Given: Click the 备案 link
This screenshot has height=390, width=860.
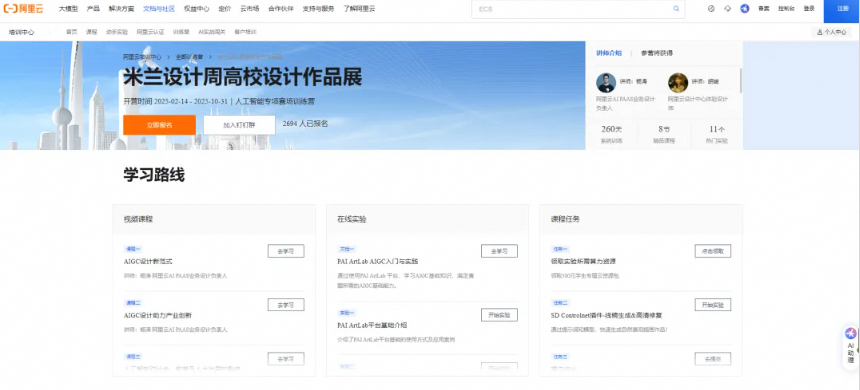Looking at the screenshot, I should 763,9.
